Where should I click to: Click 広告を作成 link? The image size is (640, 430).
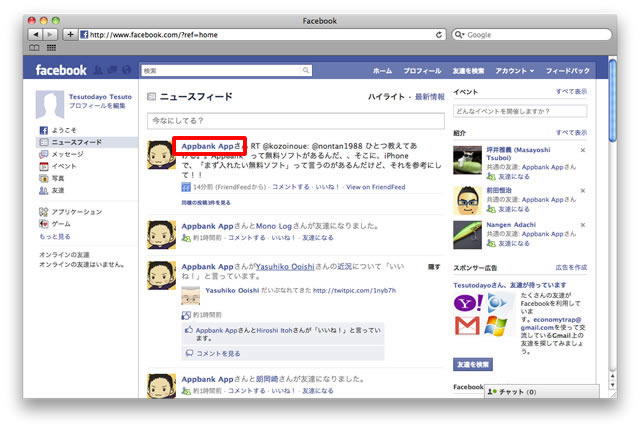pos(571,268)
